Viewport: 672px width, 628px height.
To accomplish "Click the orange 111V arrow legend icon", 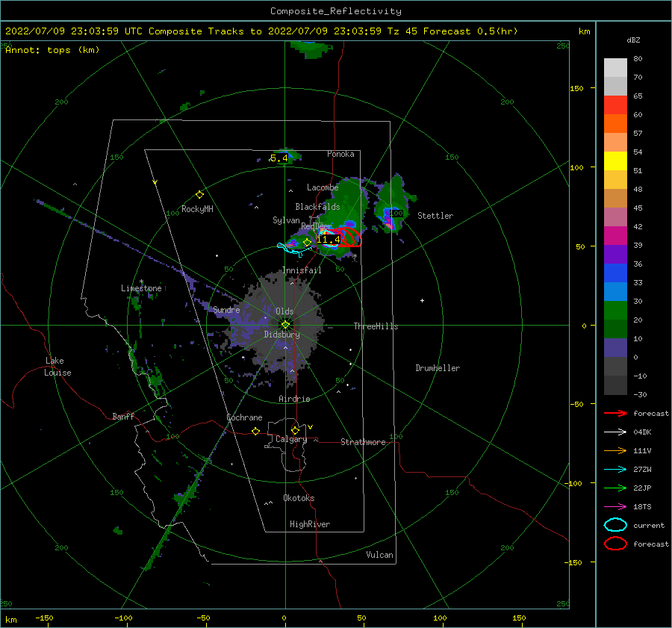I will tap(615, 450).
